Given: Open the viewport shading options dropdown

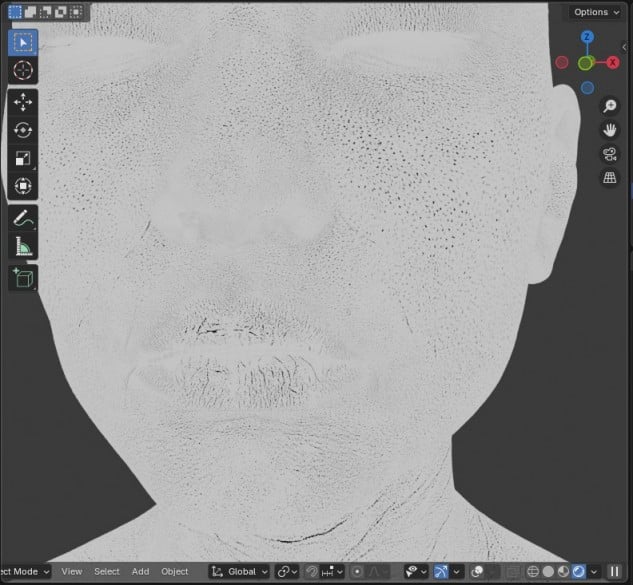Looking at the screenshot, I should pos(593,571).
